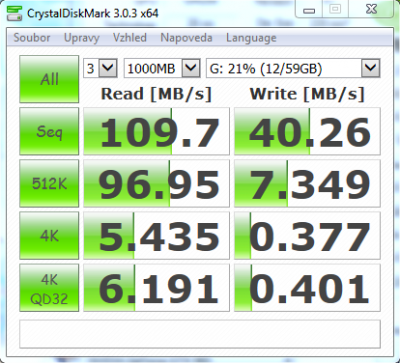Start the Seq sequential test
The height and width of the screenshot is (363, 400).
(49, 131)
